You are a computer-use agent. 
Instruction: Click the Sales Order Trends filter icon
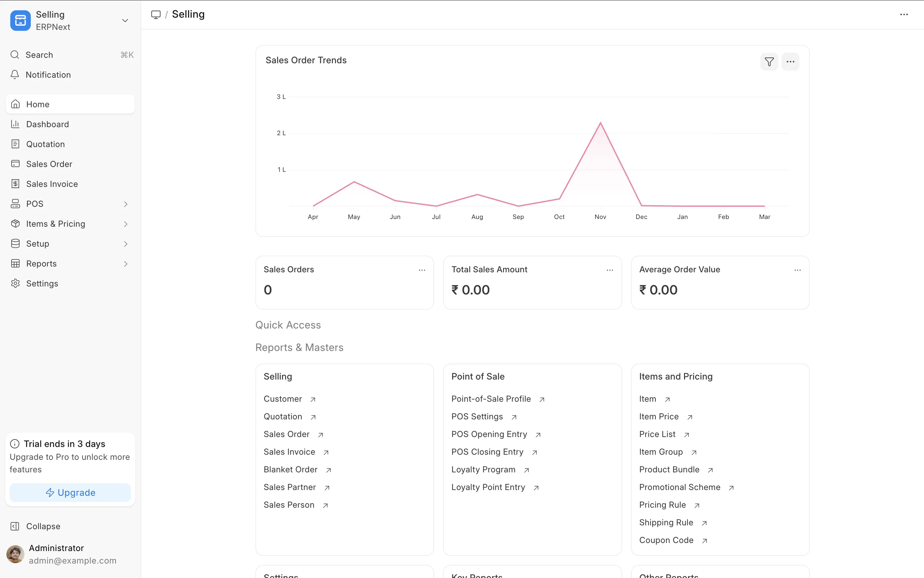pyautogui.click(x=769, y=62)
